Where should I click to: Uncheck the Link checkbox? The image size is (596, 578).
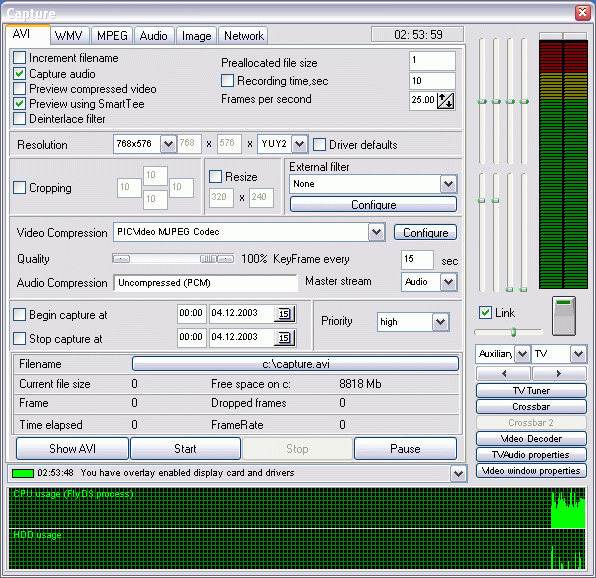tap(485, 313)
